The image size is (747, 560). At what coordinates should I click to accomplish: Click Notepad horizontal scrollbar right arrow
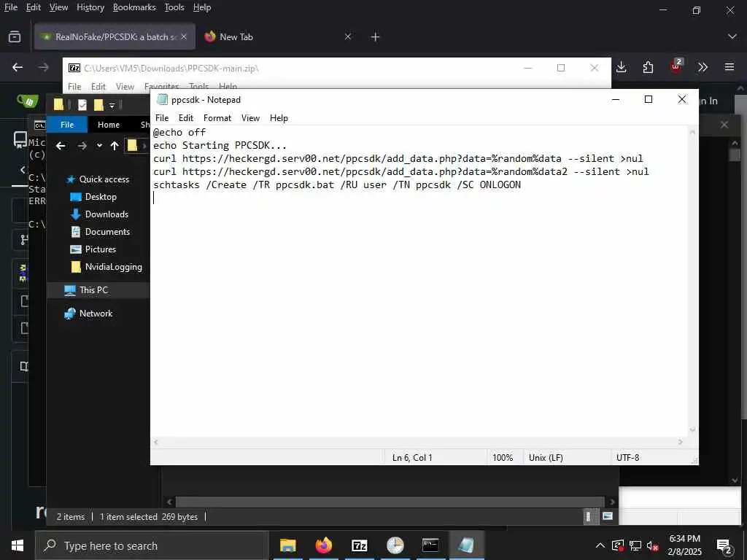681,443
